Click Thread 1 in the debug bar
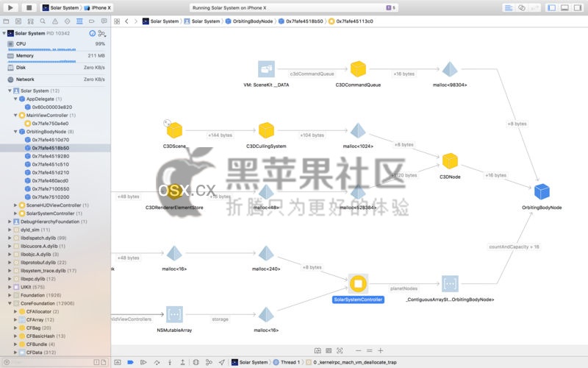The image size is (588, 368). (287, 362)
